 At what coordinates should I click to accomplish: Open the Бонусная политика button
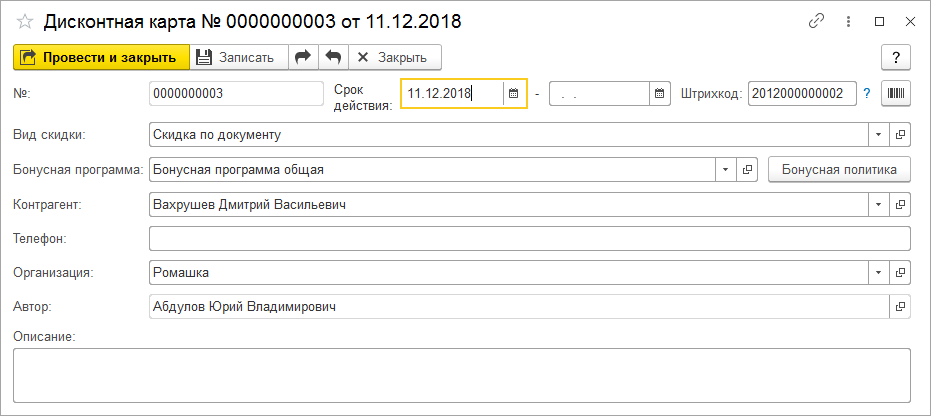(839, 170)
